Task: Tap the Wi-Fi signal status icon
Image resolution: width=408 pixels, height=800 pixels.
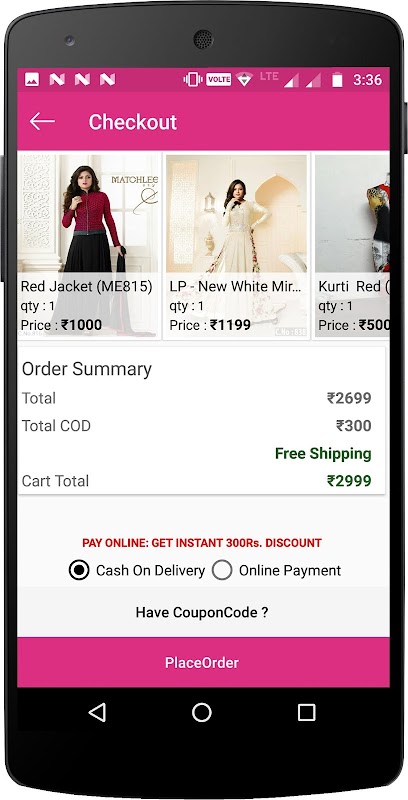Action: pos(244,80)
